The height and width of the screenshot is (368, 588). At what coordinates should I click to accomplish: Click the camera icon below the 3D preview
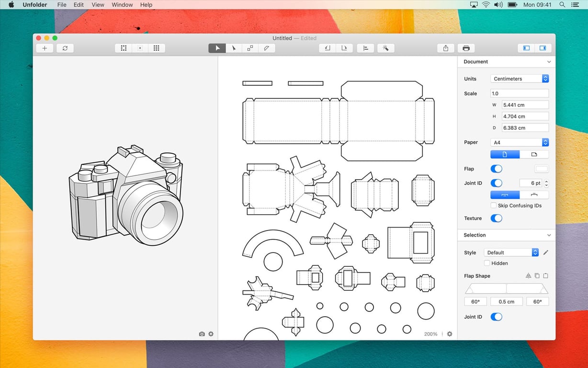click(x=202, y=334)
